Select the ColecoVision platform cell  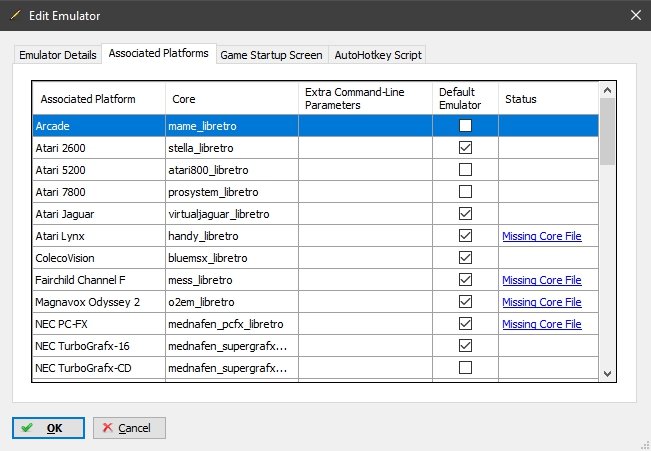[99, 258]
